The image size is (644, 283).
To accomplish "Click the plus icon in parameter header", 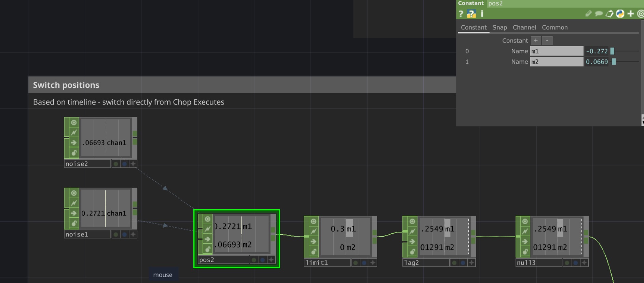I will [631, 14].
